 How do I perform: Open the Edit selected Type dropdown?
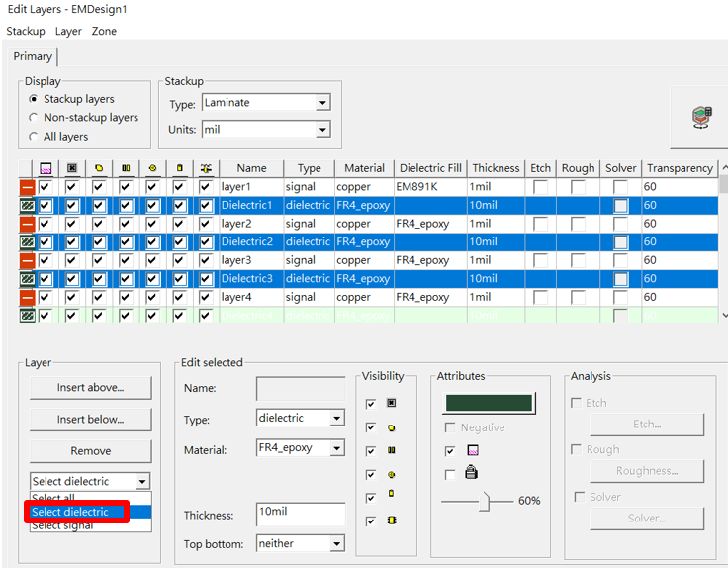tap(337, 418)
